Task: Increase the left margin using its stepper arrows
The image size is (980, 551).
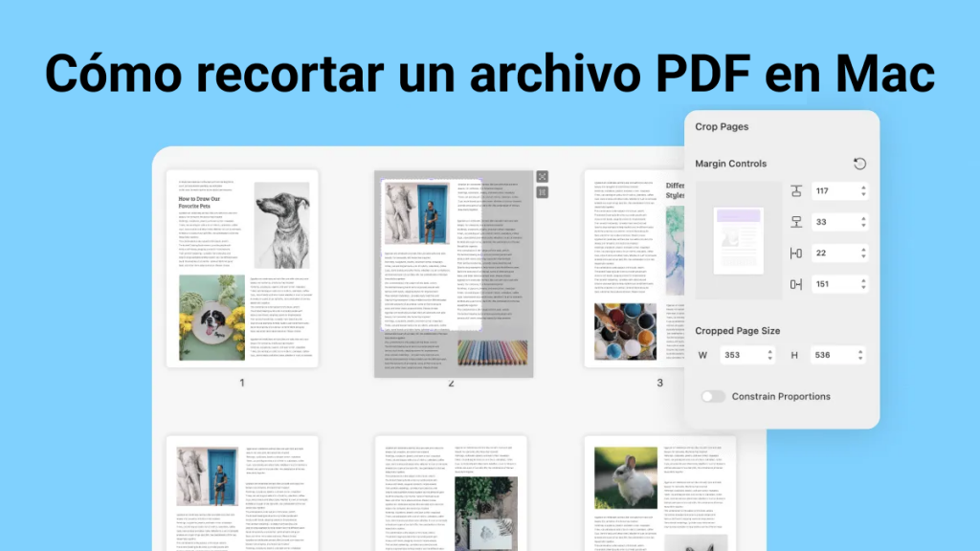Action: pyautogui.click(x=861, y=250)
